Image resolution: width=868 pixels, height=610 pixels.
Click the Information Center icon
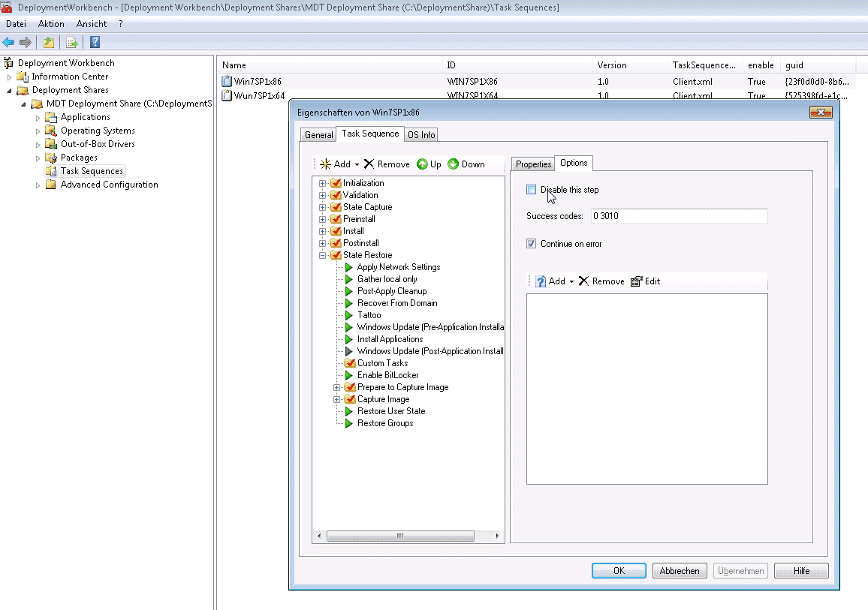[22, 77]
